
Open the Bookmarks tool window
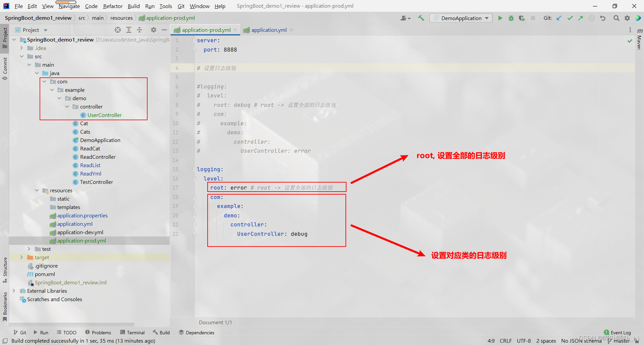coord(5,307)
